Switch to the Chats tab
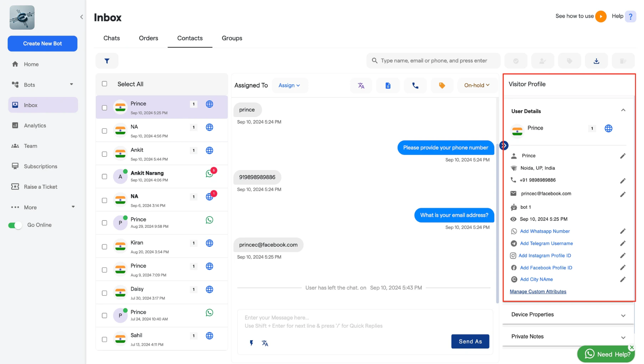This screenshot has width=644, height=364. pyautogui.click(x=112, y=38)
